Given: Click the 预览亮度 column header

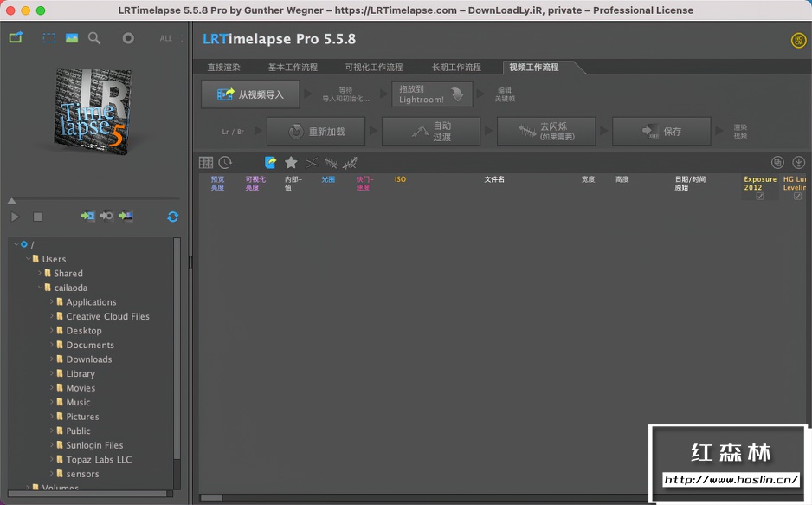Looking at the screenshot, I should point(217,184).
